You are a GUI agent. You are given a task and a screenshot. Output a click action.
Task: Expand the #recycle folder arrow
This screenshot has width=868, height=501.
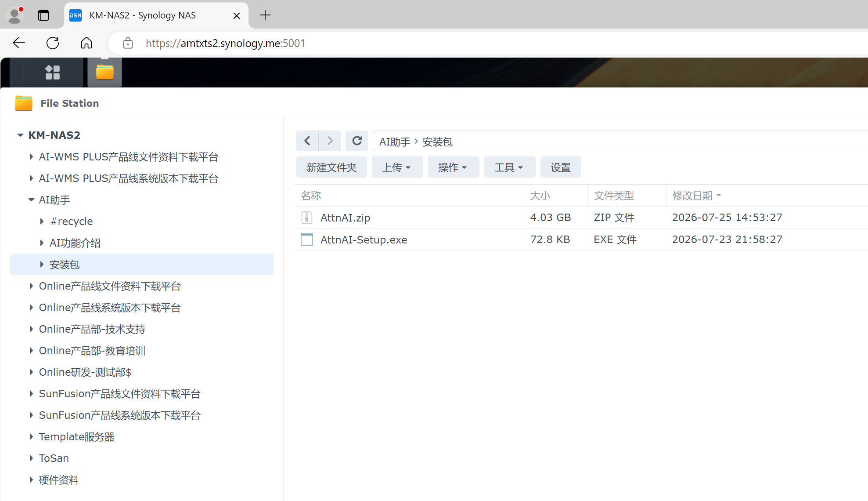[42, 221]
